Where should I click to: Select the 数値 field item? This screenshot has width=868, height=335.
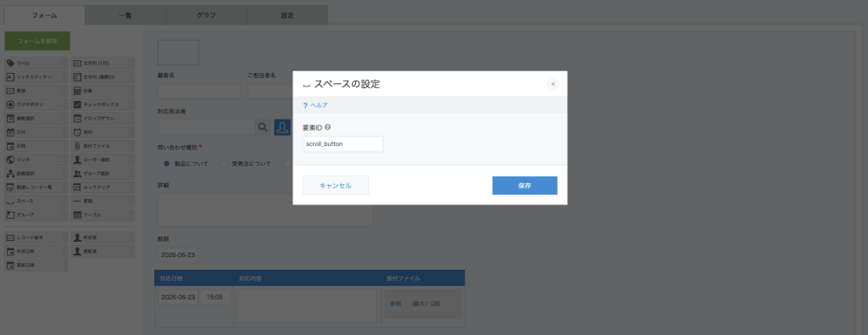point(36,91)
